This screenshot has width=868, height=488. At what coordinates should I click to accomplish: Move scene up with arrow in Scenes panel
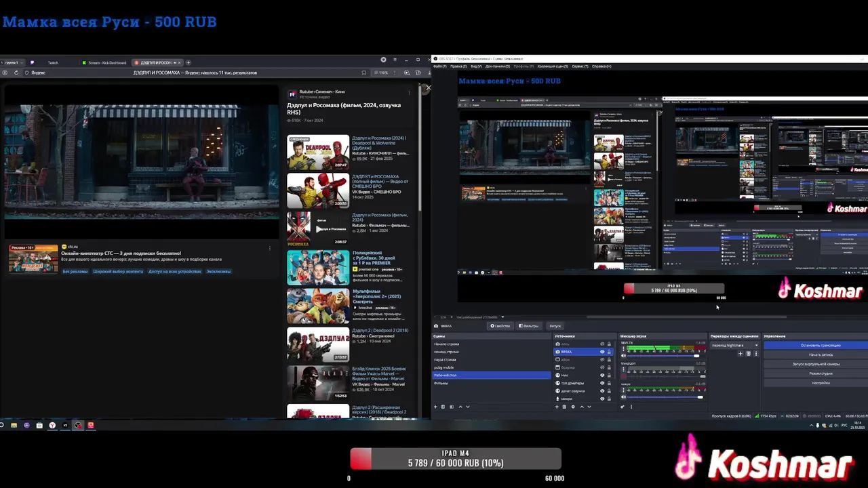coord(460,407)
